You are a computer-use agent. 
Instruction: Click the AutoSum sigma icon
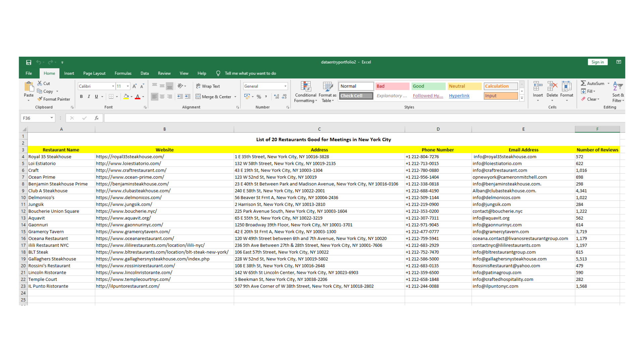[583, 83]
